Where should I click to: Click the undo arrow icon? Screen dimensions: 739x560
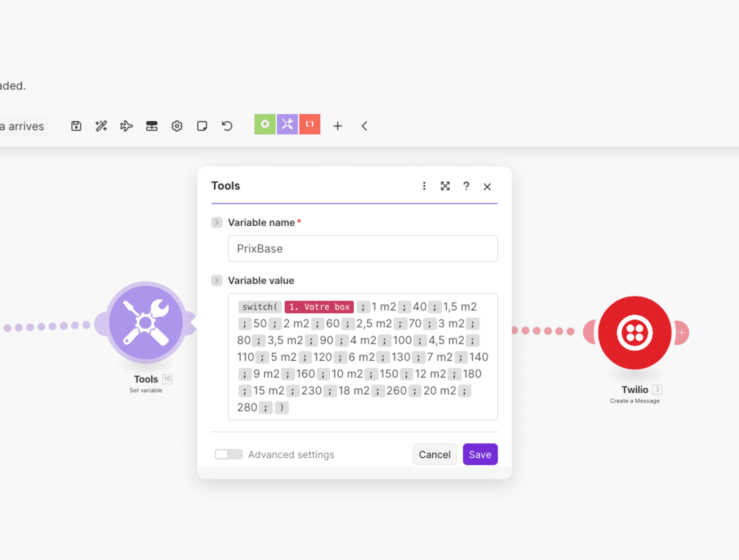227,126
